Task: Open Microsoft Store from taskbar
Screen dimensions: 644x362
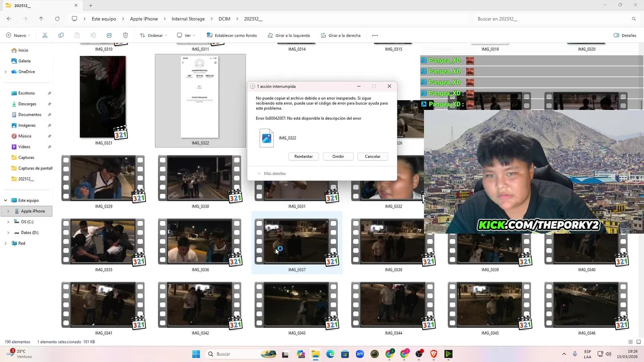Action: pyautogui.click(x=345, y=354)
